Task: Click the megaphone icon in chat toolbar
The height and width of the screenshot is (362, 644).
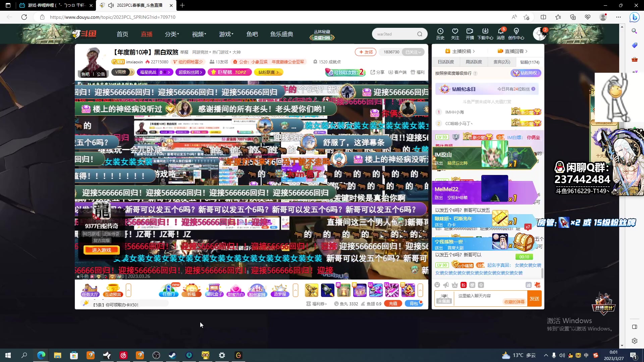Action: click(x=446, y=285)
